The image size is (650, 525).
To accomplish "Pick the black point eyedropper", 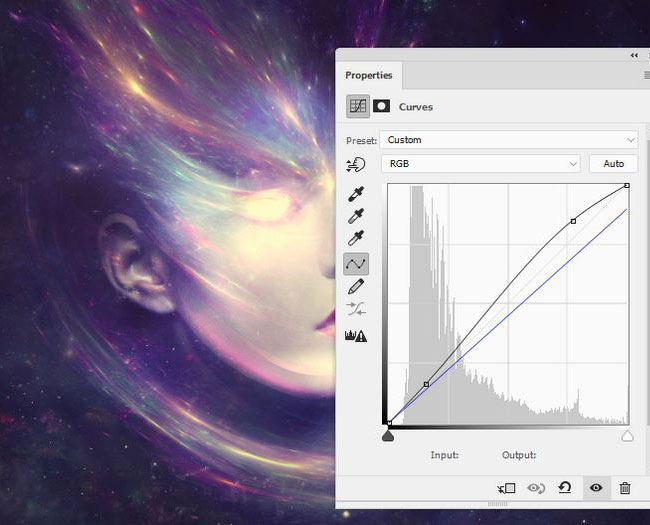I will click(356, 194).
